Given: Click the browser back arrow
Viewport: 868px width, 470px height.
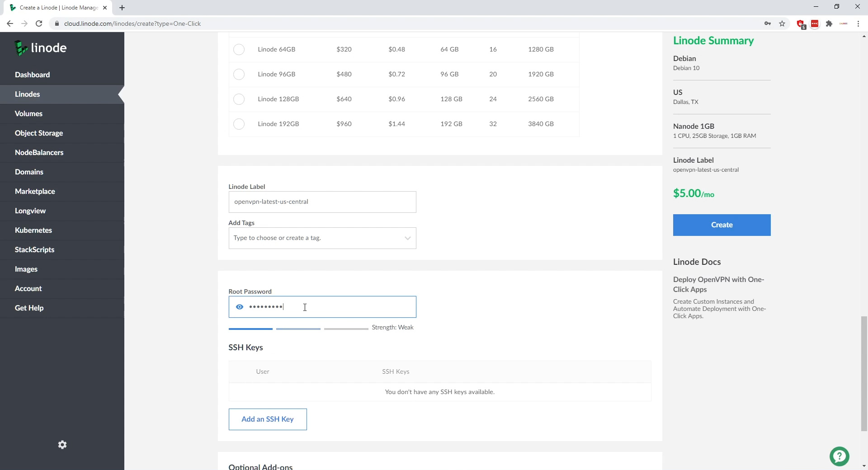Looking at the screenshot, I should pos(10,23).
